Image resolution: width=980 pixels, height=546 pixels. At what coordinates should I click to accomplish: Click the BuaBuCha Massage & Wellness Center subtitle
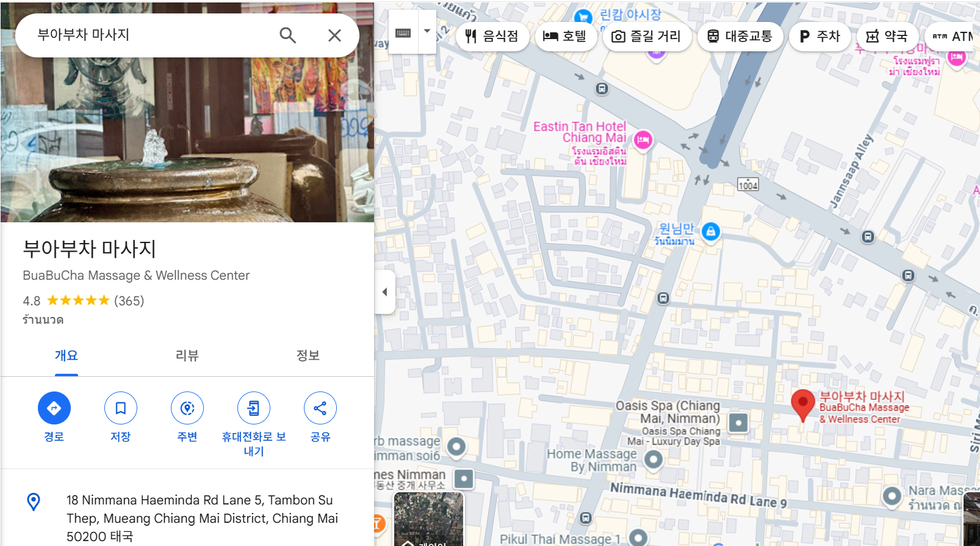[x=136, y=275]
